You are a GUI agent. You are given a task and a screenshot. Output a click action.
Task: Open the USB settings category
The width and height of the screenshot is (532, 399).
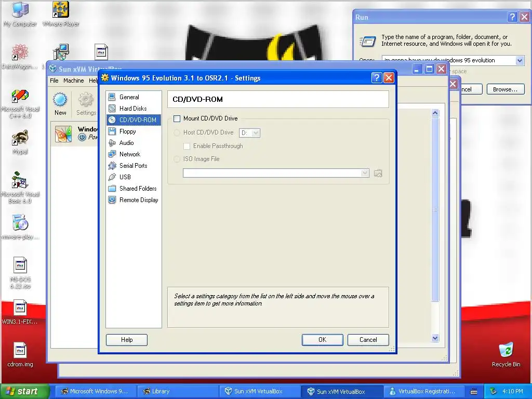click(134, 177)
